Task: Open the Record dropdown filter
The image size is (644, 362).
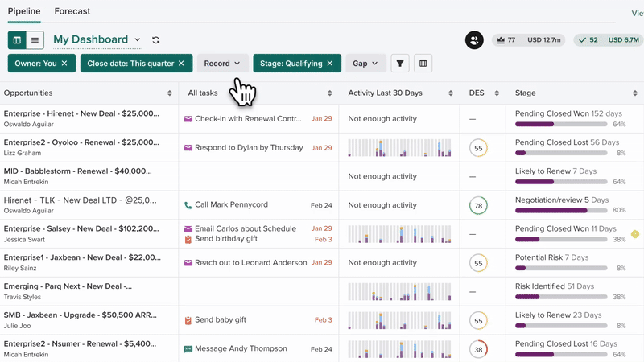Action: point(222,64)
